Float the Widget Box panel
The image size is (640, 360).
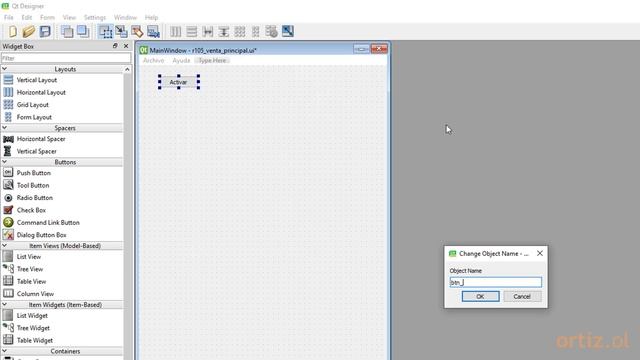[x=115, y=46]
